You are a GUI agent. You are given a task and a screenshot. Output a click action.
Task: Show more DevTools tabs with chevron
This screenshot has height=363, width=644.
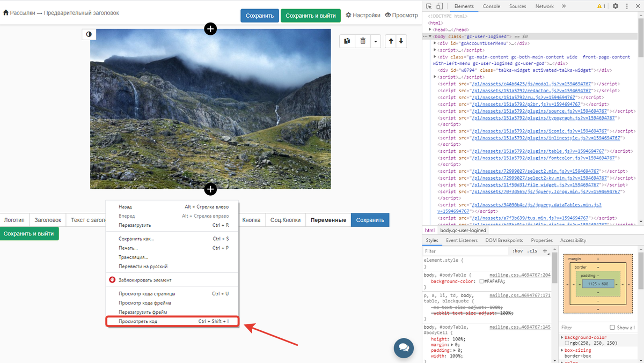point(564,6)
